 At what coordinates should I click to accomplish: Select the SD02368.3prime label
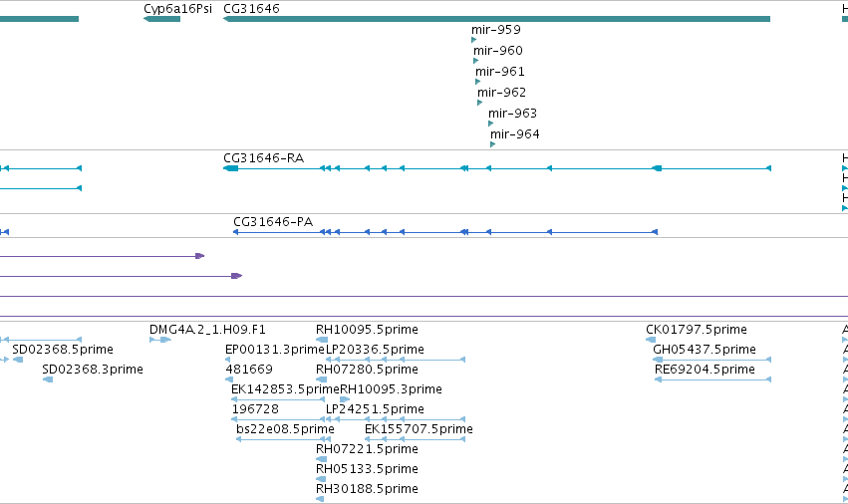pyautogui.click(x=93, y=370)
